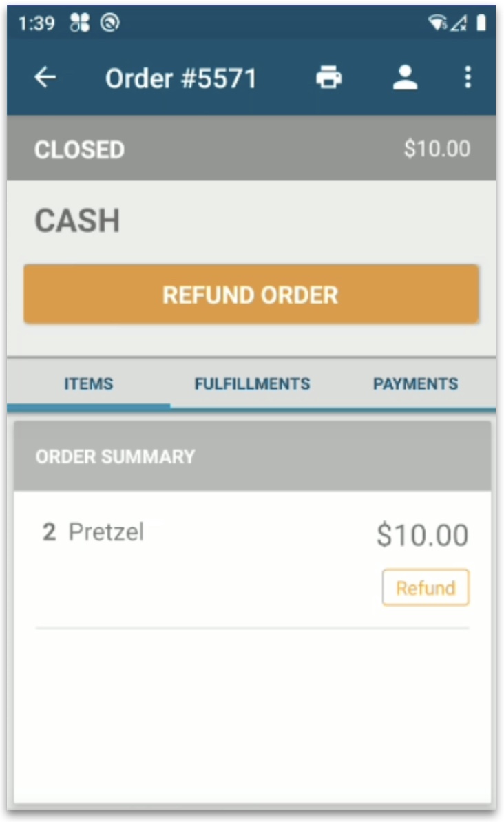Tap the cellular signal icon
Viewport: 504px width, 822px height.
coord(459,23)
